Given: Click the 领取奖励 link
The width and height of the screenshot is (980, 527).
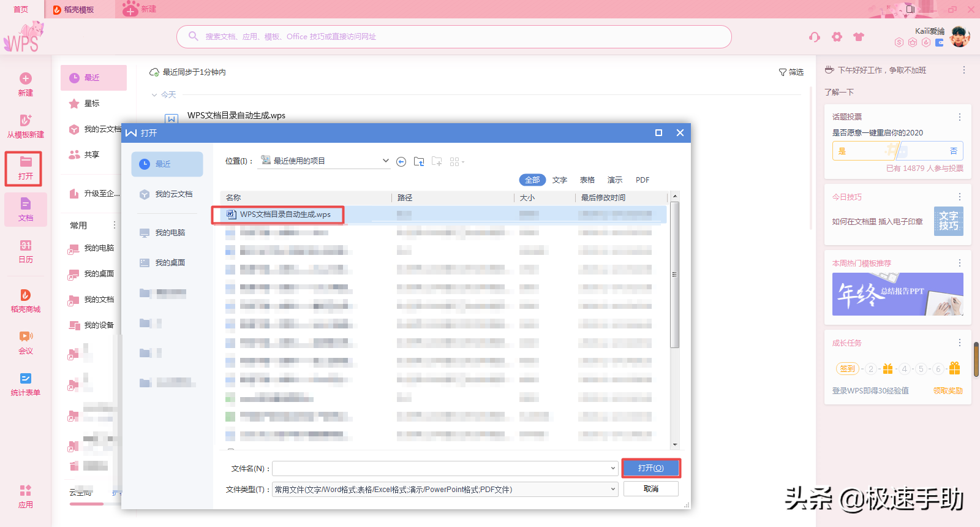Looking at the screenshot, I should [948, 391].
